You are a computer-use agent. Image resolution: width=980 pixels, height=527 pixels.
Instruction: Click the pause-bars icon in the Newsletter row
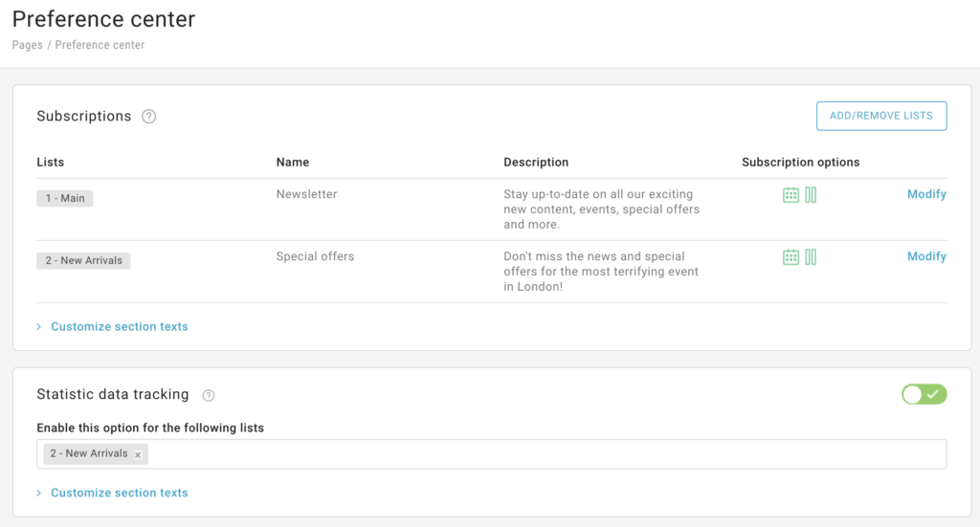point(811,195)
